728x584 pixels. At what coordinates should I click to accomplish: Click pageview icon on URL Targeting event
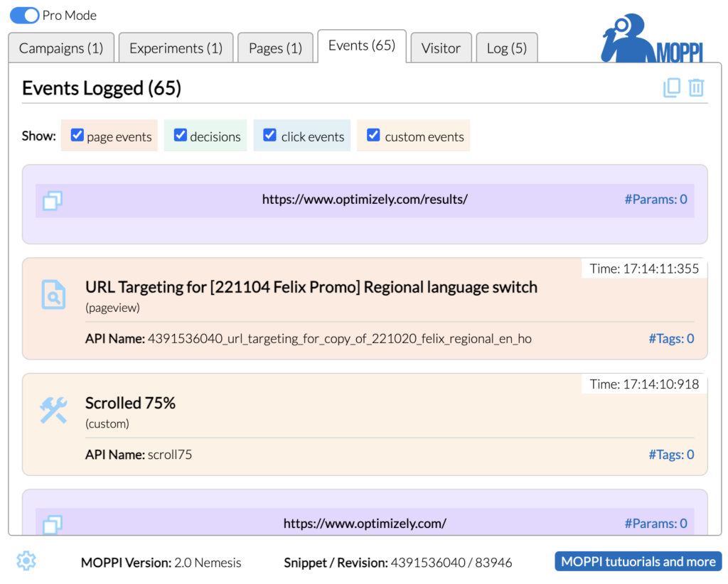coord(53,295)
